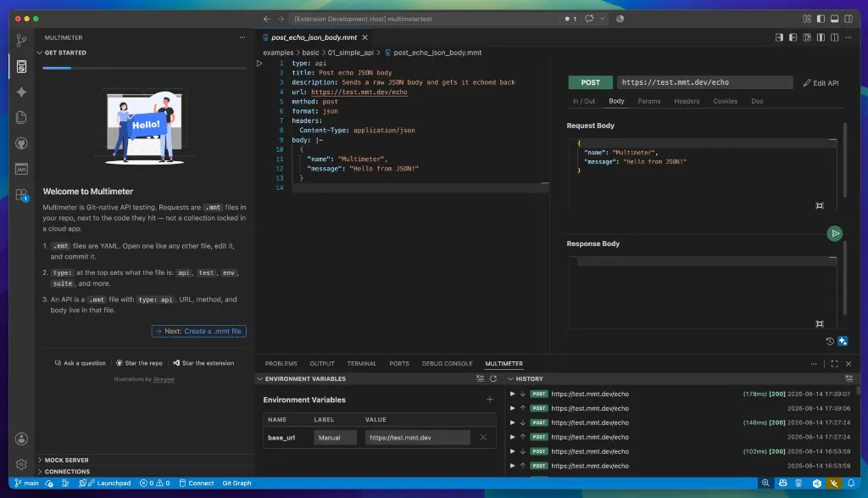Toggle the primary side bar layout icon
Image resolution: width=868 pixels, height=498 pixels.
pyautogui.click(x=821, y=19)
